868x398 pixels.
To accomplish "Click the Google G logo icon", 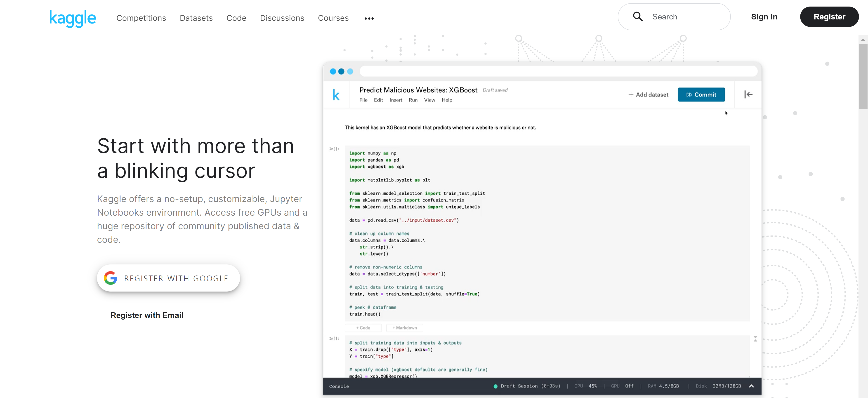I will 111,278.
